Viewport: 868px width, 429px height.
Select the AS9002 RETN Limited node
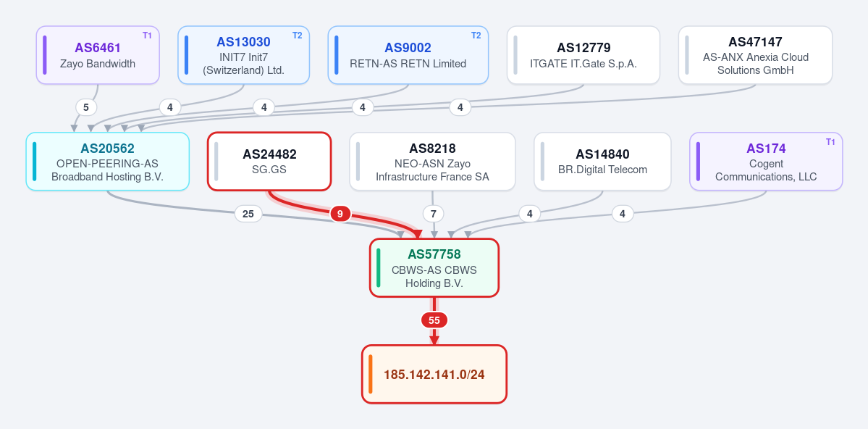408,55
